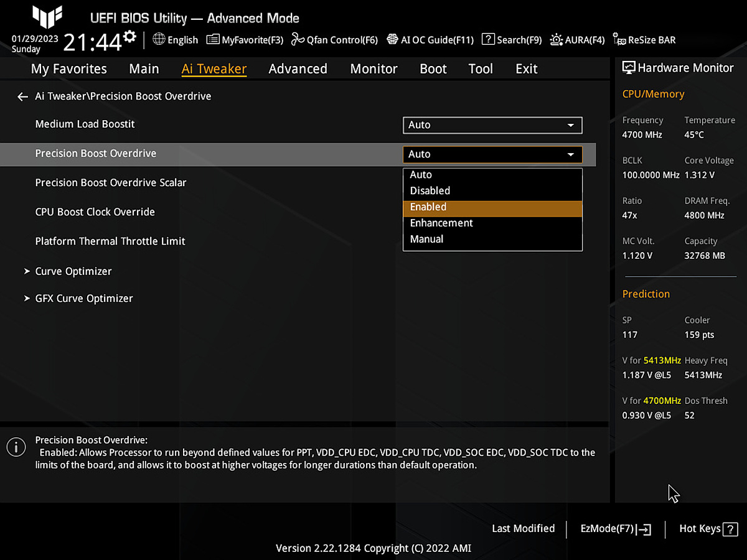Screen dimensions: 747x560
Task: Click the Search question mark icon
Action: coord(488,39)
